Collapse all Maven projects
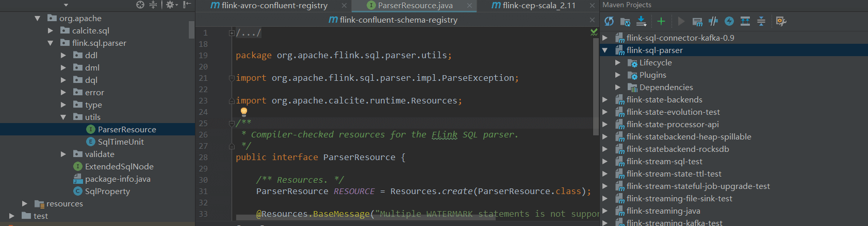 [x=761, y=21]
